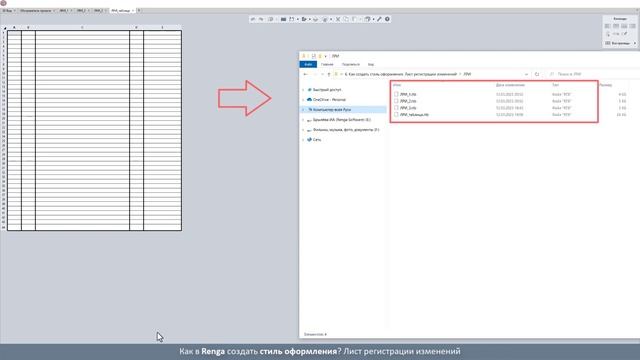This screenshot has width=640, height=360.
Task: Expand the OneDrive - Personal tree node
Action: [303, 100]
